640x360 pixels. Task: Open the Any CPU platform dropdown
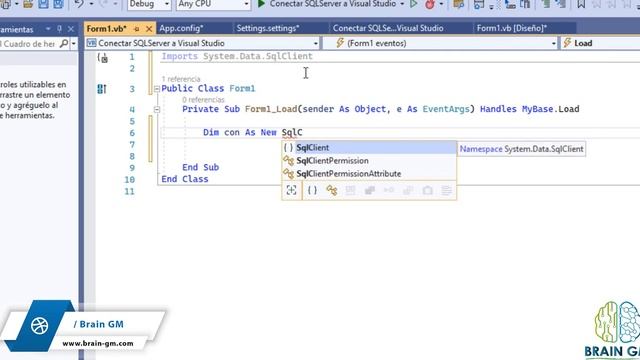click(213, 4)
